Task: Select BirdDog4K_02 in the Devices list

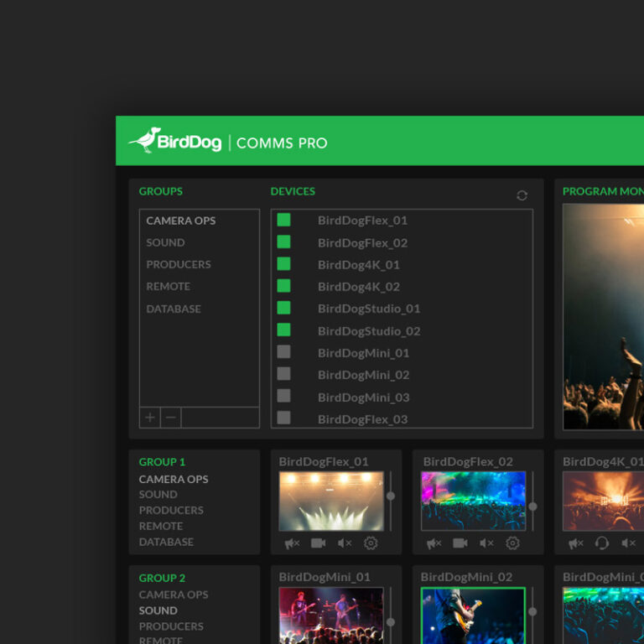Action: click(x=358, y=286)
